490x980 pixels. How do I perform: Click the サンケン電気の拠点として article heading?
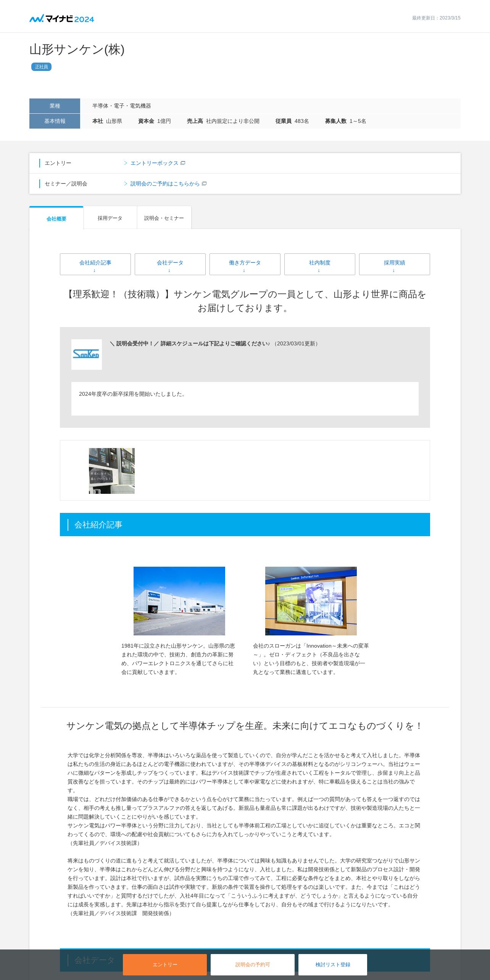click(245, 726)
